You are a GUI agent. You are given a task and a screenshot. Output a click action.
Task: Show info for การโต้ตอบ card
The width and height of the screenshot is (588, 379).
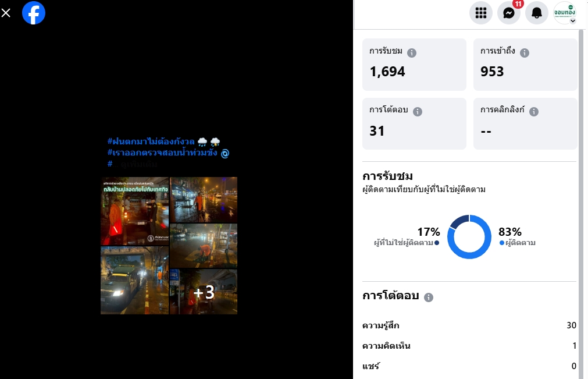coord(418,111)
